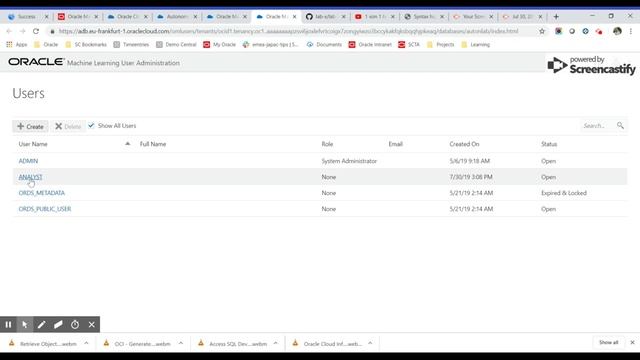Switch to the YouTube tab
Image resolution: width=640 pixels, height=360 pixels.
(374, 17)
